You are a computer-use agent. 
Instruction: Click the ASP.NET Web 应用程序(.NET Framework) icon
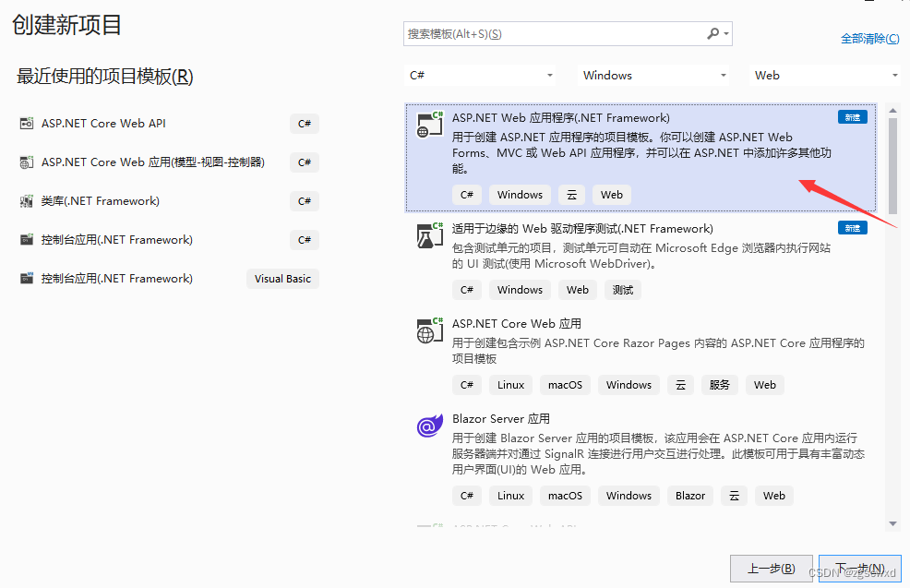(430, 125)
